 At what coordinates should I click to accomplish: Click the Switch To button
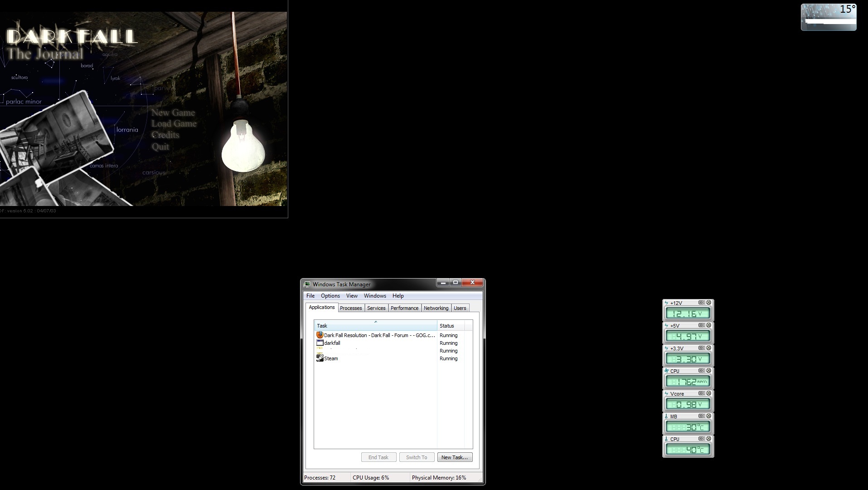point(417,457)
